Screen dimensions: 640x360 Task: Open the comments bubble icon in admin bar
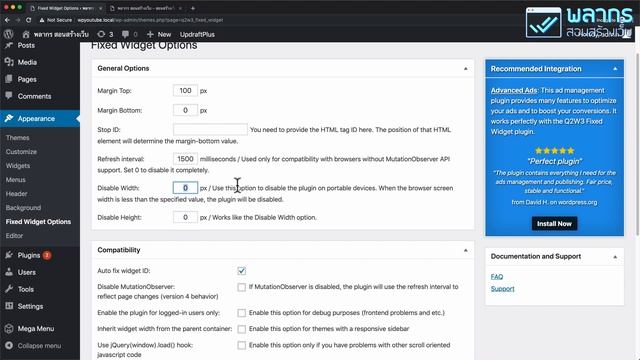[x=125, y=34]
